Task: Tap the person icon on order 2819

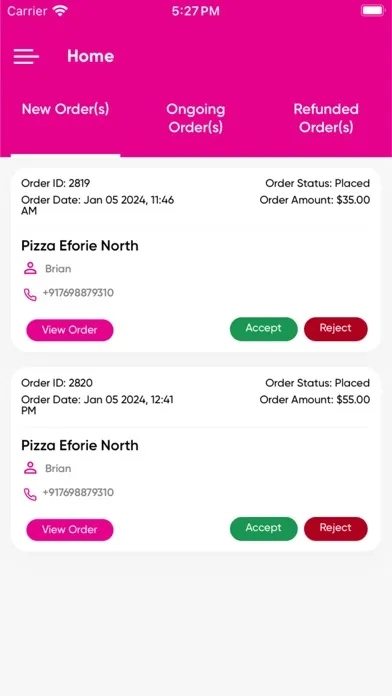Action: click(x=30, y=269)
